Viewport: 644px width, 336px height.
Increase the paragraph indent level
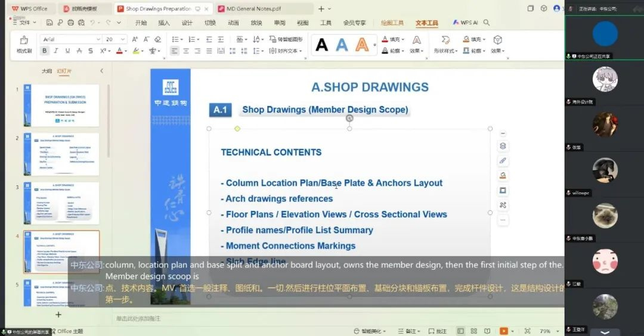(x=221, y=39)
